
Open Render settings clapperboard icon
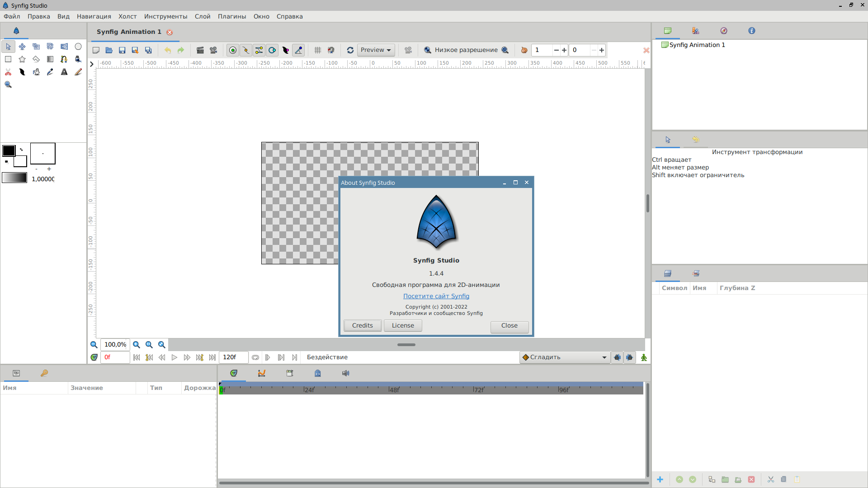200,50
